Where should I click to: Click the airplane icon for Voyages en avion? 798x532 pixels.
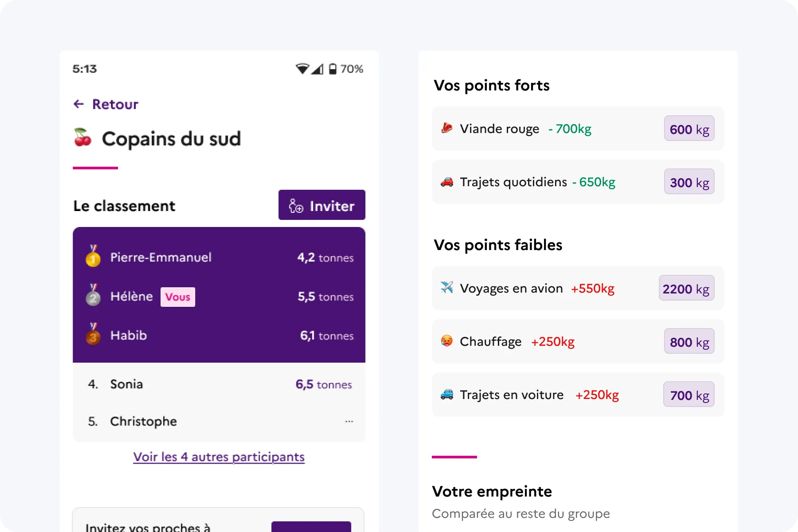(x=447, y=288)
